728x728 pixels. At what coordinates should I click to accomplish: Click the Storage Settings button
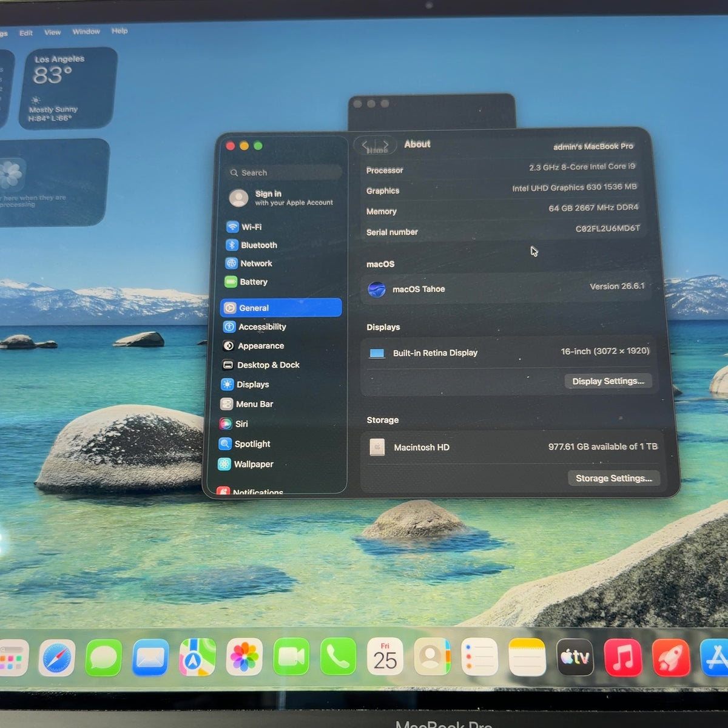pos(614,478)
